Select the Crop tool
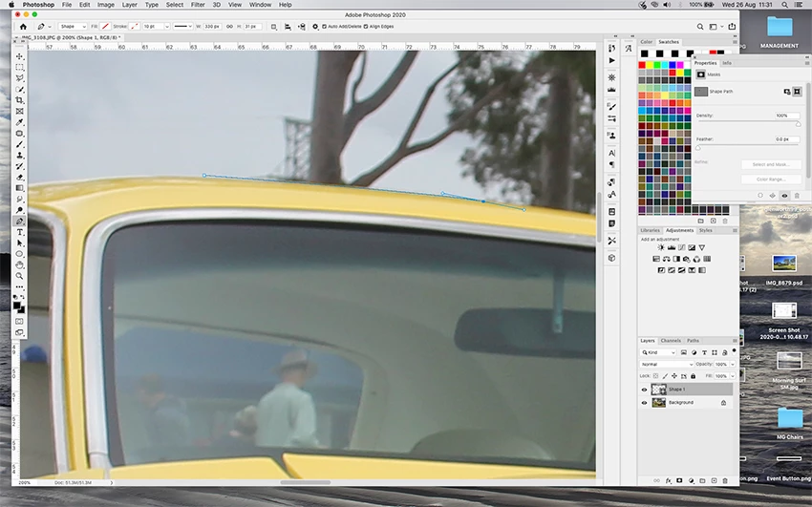This screenshot has width=812, height=507. coord(20,100)
